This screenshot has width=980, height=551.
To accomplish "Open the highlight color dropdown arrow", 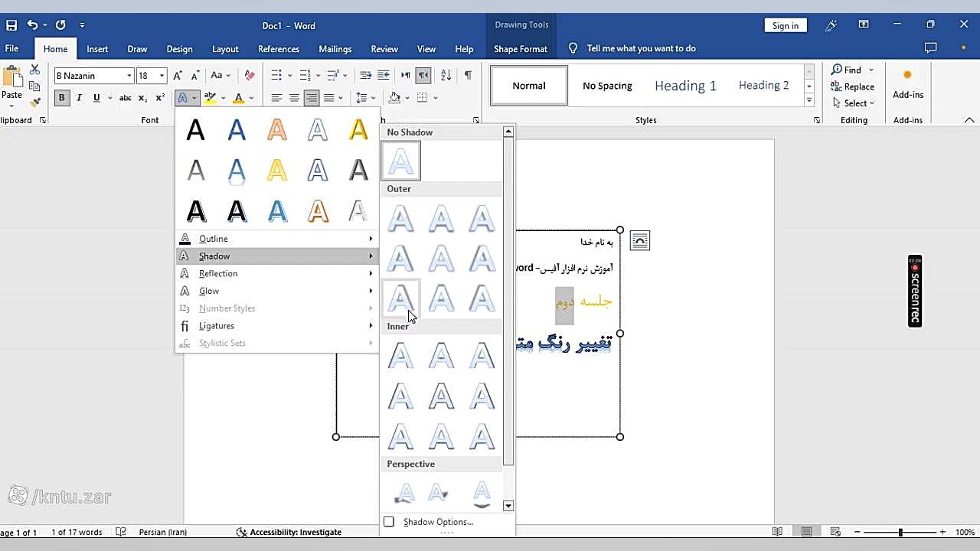I will 223,98.
